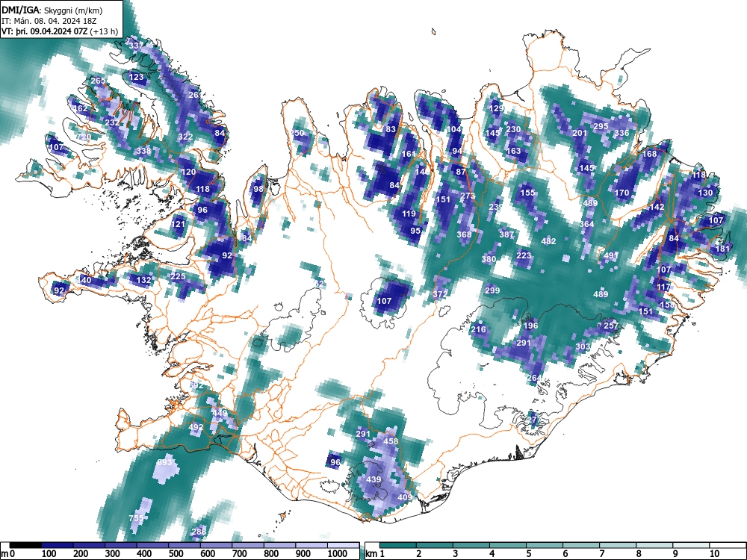Click the 303 visibility value
This screenshot has height=560, width=747.
pyautogui.click(x=583, y=347)
